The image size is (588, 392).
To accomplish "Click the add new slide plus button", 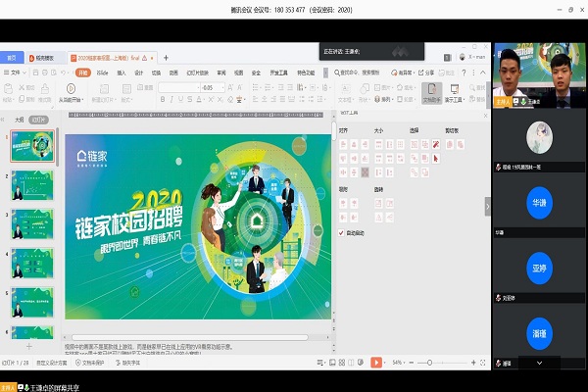I will (x=28, y=346).
